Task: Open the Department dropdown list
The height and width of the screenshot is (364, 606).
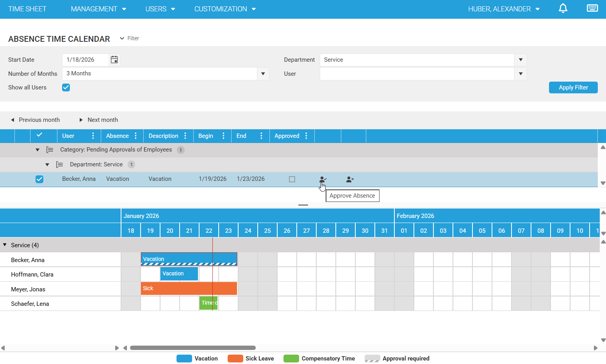Action: point(520,60)
